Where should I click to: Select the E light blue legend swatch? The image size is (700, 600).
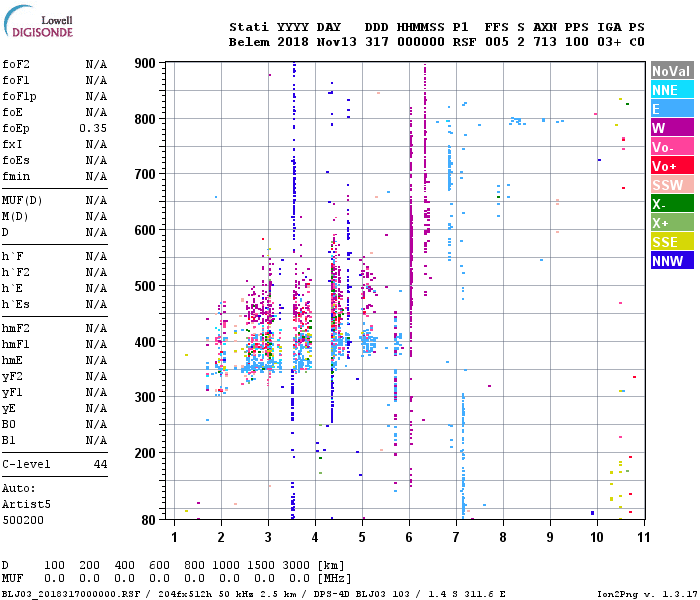click(x=672, y=109)
